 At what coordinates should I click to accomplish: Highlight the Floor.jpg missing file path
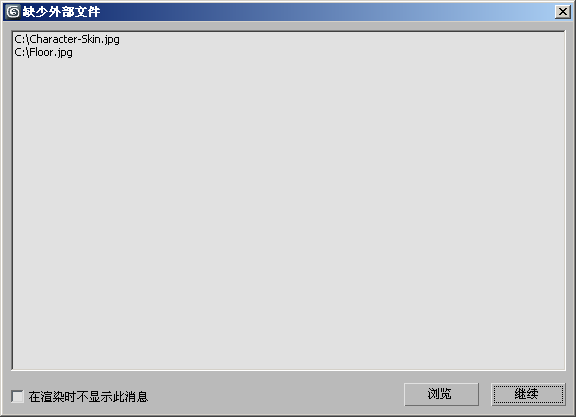click(x=43, y=52)
